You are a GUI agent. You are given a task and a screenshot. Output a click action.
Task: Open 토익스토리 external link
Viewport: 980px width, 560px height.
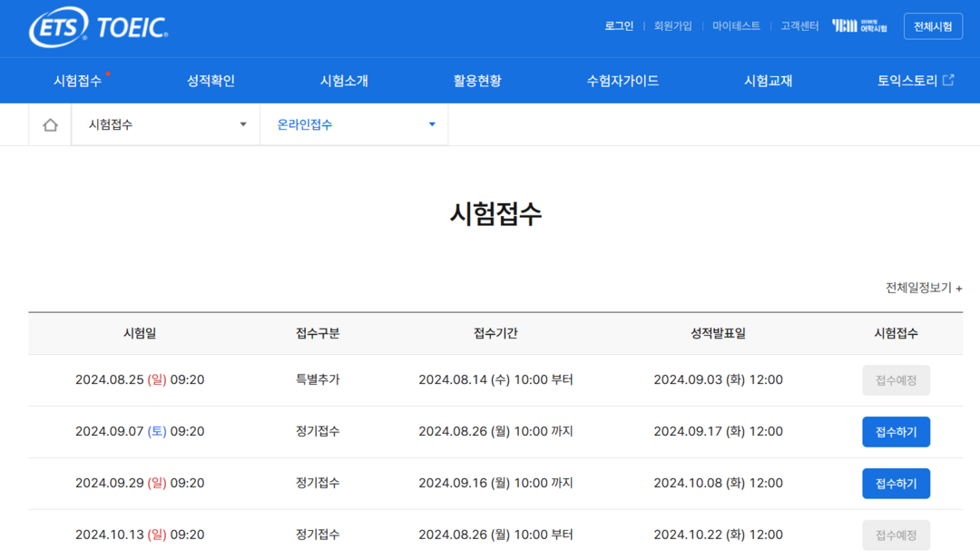pyautogui.click(x=915, y=81)
